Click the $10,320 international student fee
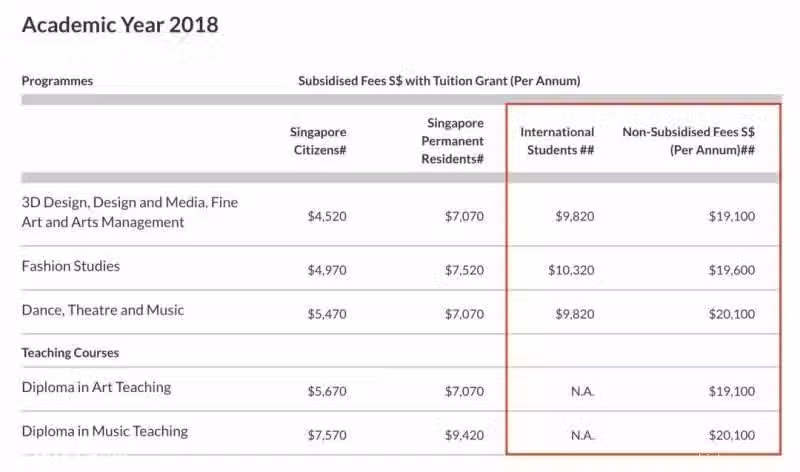This screenshot has width=800, height=472. (x=571, y=270)
